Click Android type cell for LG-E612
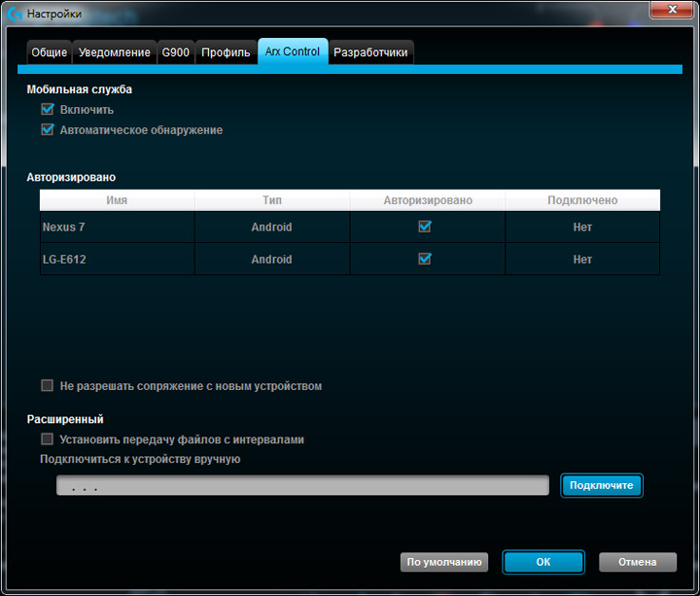This screenshot has height=596, width=700. coord(271,260)
